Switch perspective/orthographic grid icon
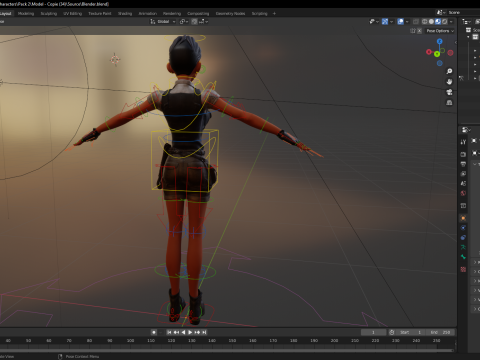This screenshot has height=360, width=480. 449,103
